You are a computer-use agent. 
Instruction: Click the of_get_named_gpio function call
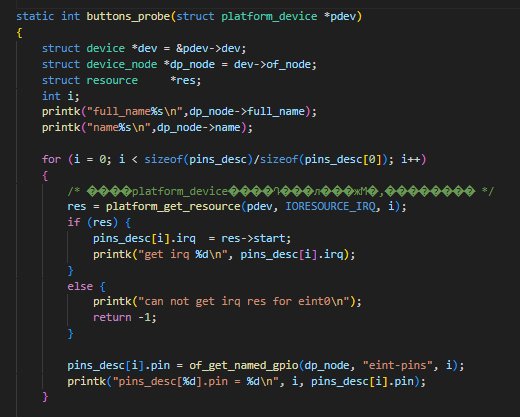point(244,365)
